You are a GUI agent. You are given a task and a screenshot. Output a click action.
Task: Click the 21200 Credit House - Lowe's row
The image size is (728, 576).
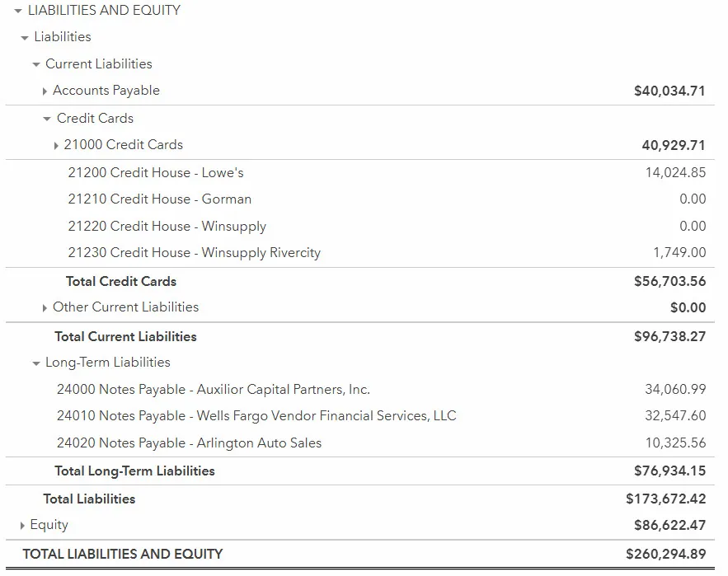coord(156,173)
